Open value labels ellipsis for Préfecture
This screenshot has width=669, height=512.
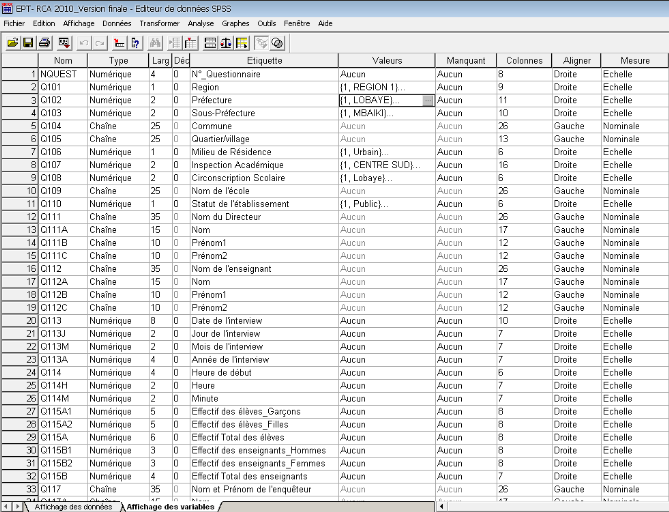428,100
